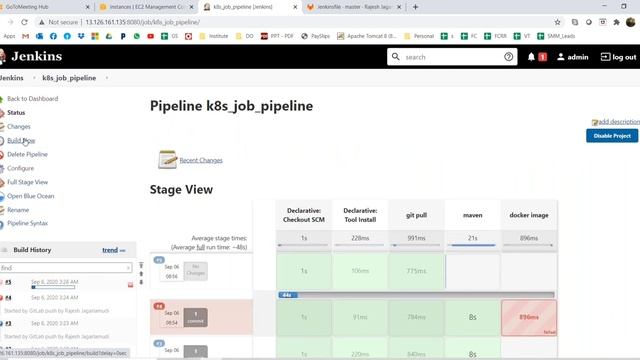Click build #5 progress bar
This screenshot has width=640, height=360.
[53, 287]
